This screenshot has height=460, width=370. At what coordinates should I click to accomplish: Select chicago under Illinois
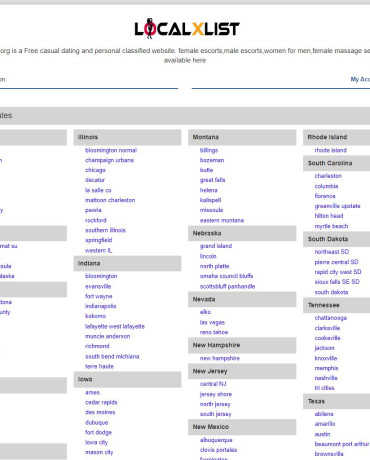(x=95, y=170)
